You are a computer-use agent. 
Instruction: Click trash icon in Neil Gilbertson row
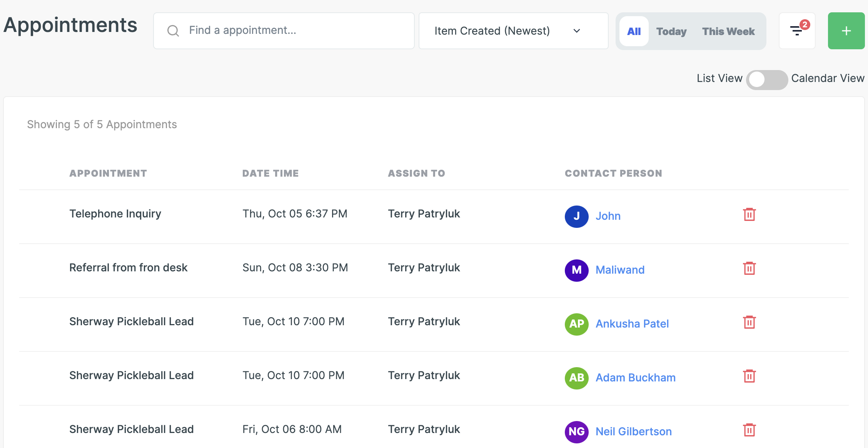[x=749, y=430]
